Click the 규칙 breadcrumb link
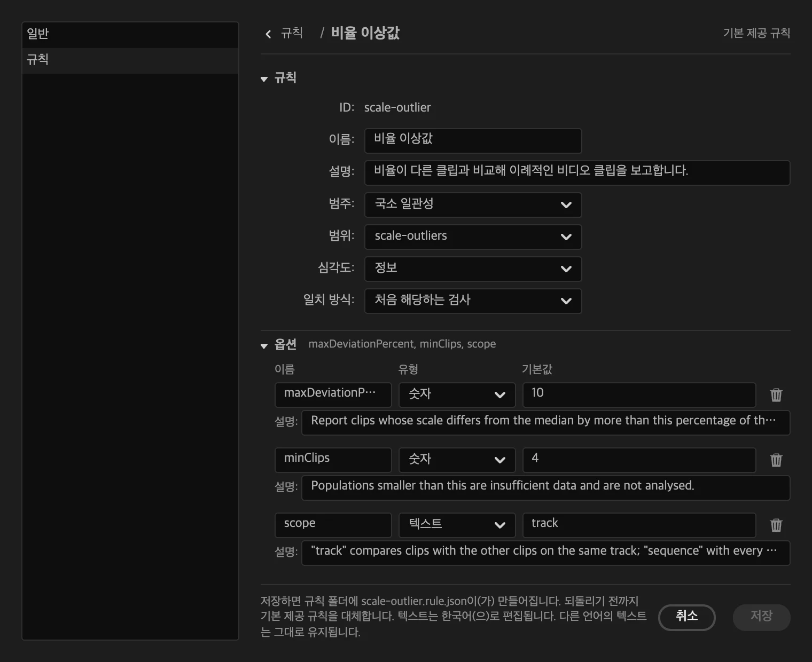 [x=292, y=33]
